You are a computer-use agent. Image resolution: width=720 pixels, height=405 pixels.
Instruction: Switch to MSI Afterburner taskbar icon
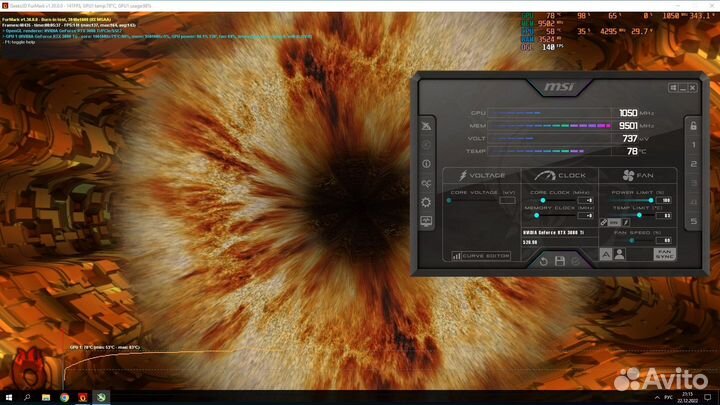(x=101, y=398)
